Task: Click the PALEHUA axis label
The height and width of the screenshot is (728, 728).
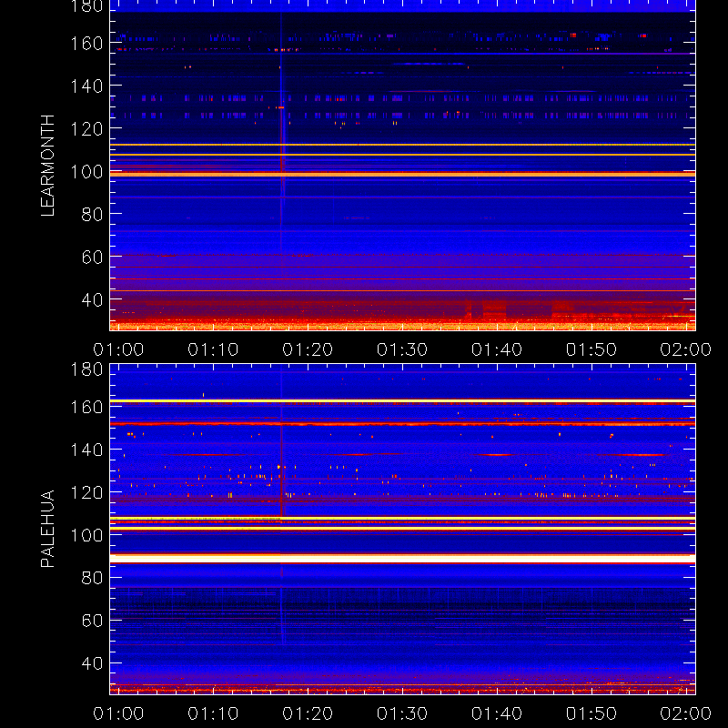Action: (x=48, y=529)
